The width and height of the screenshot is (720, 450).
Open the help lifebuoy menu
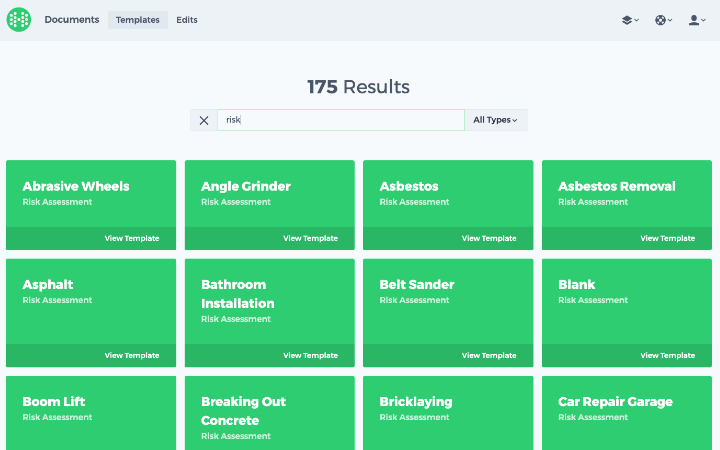pyautogui.click(x=664, y=20)
